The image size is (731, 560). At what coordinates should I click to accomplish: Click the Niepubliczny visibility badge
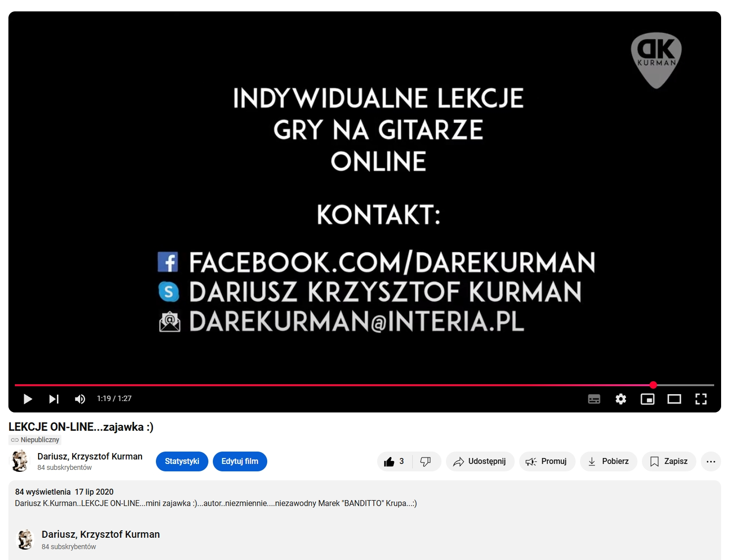[x=35, y=440]
